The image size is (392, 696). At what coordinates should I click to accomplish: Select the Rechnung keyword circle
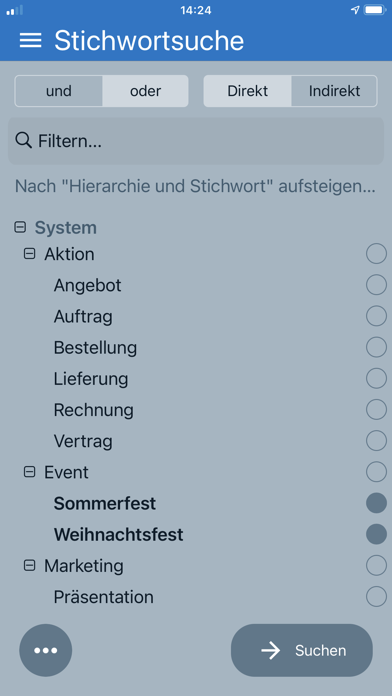376,410
